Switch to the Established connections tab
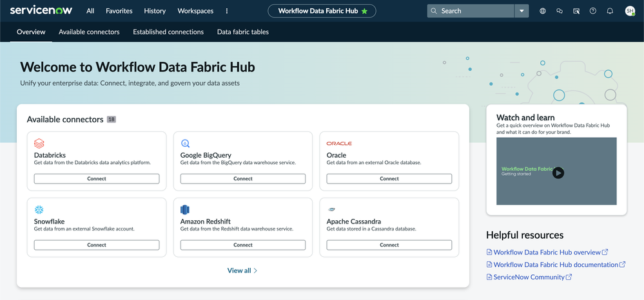 pos(168,32)
